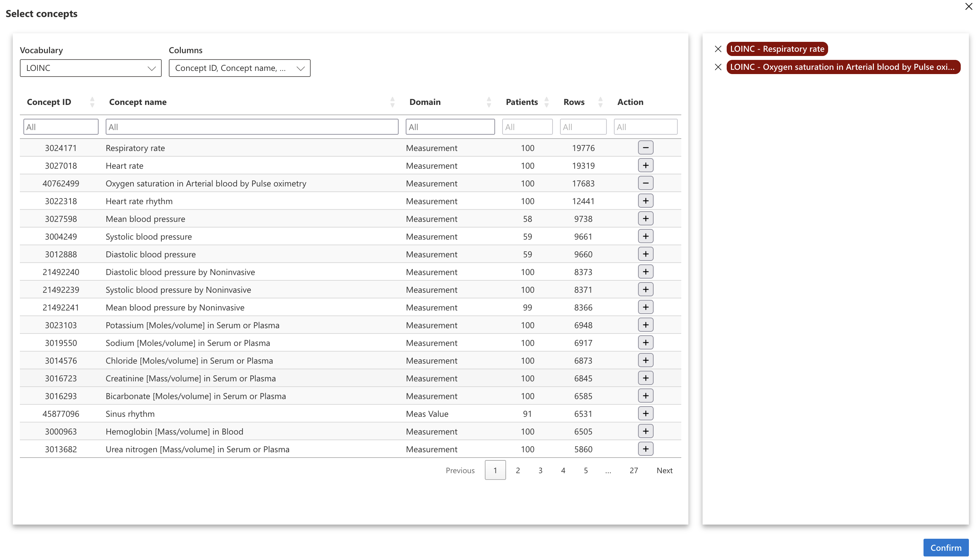Open the Columns selection dropdown

pos(239,68)
